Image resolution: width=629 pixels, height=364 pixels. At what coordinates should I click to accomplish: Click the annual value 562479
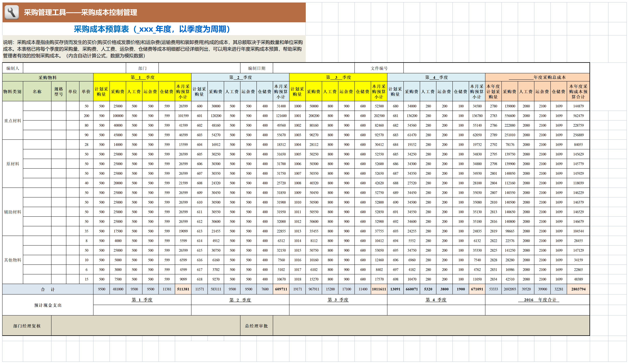pyautogui.click(x=578, y=116)
